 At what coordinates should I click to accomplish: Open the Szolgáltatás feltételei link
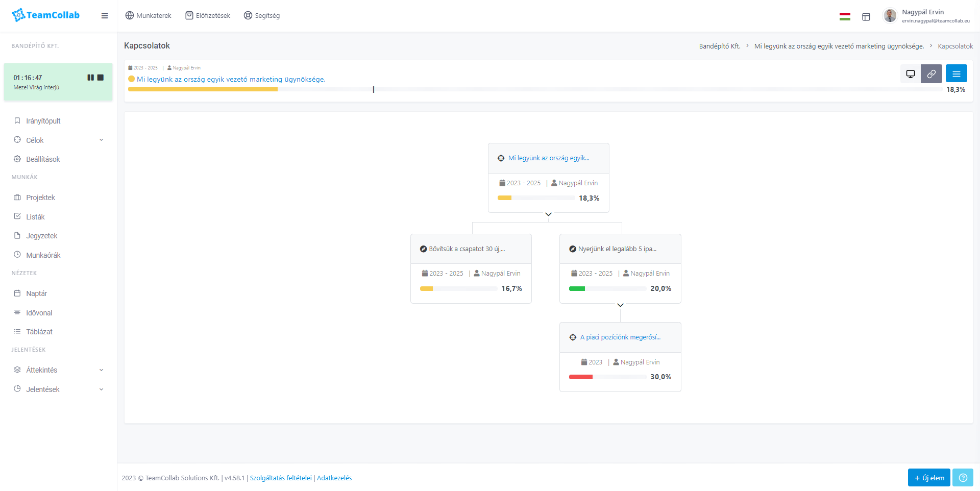point(281,478)
